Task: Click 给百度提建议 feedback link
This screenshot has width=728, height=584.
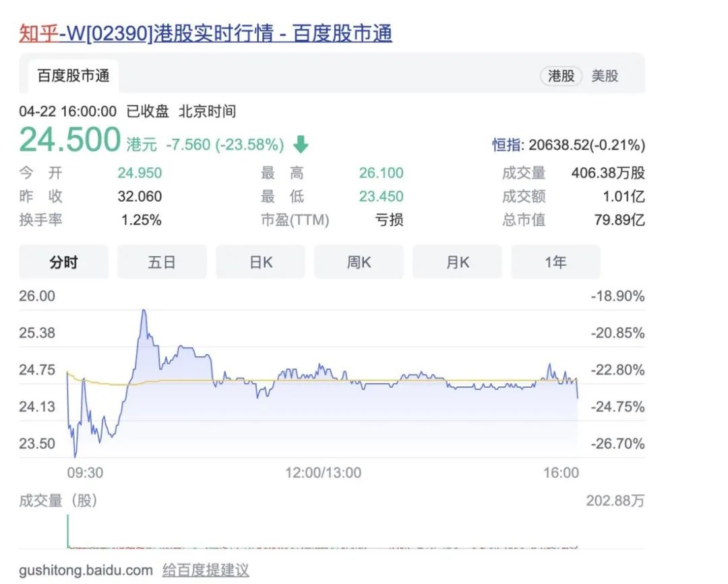Action: click(206, 571)
